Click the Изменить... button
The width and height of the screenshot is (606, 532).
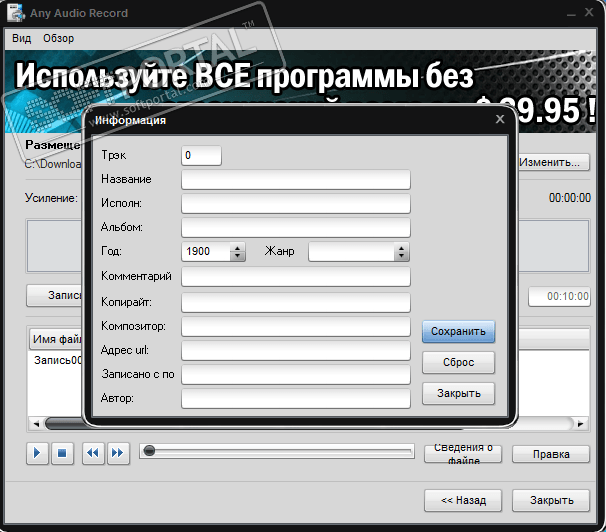pyautogui.click(x=553, y=162)
